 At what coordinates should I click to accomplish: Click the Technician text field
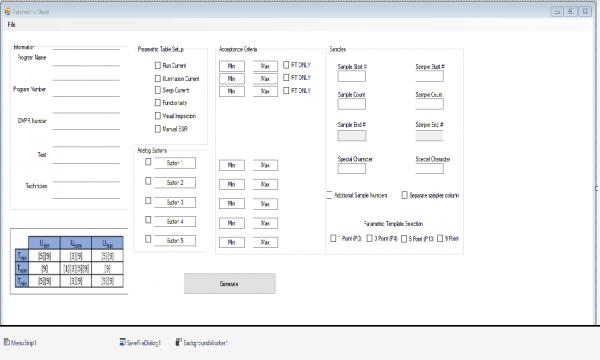tap(86, 190)
